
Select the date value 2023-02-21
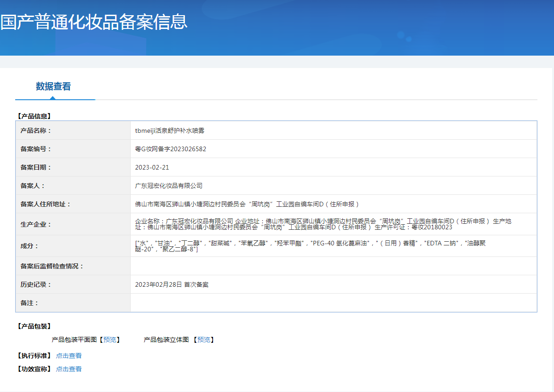click(x=152, y=167)
